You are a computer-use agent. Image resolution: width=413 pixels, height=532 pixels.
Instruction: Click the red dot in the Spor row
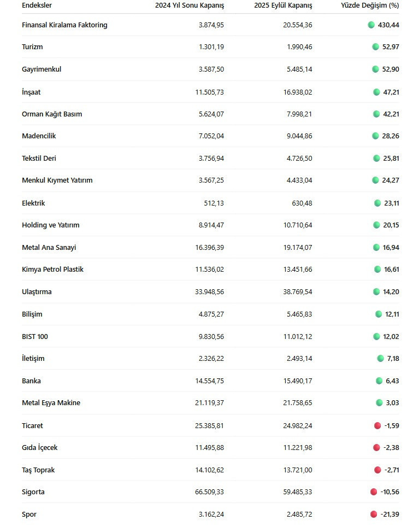pyautogui.click(x=374, y=514)
